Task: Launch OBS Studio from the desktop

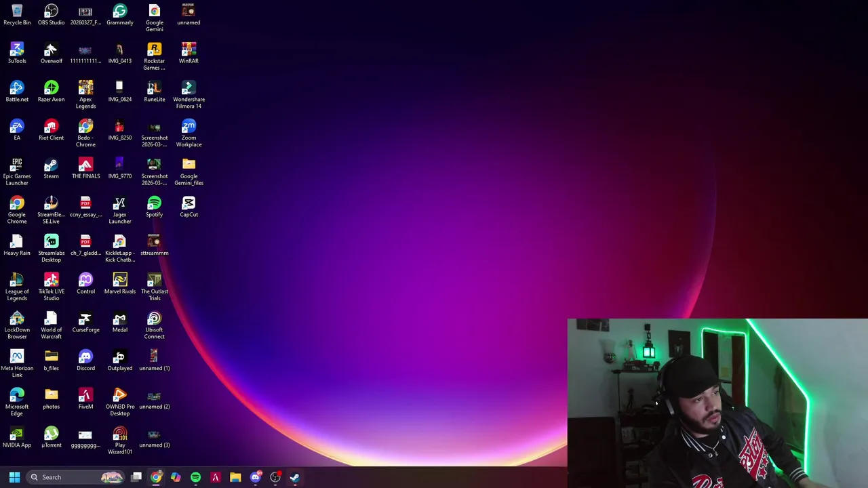Action: [x=51, y=15]
